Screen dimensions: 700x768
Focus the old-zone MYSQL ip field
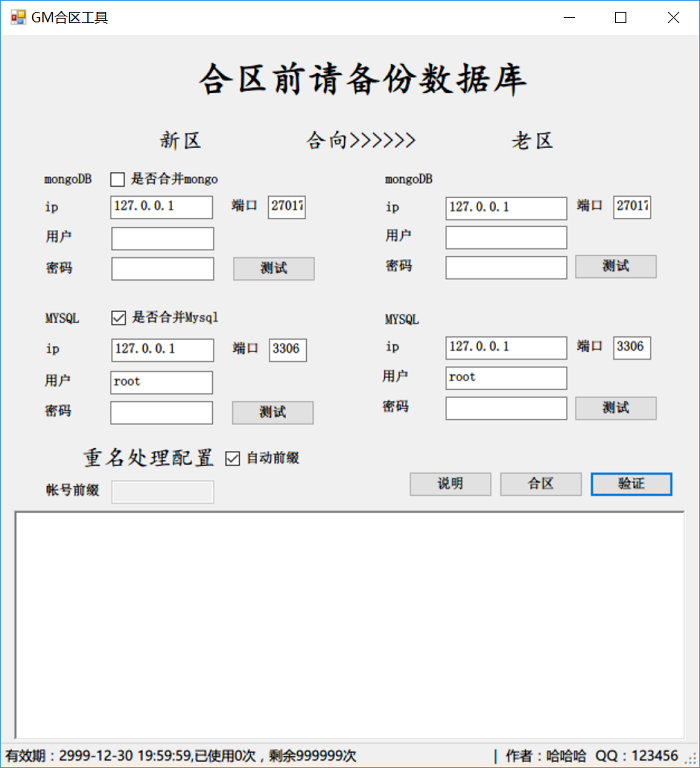507,348
